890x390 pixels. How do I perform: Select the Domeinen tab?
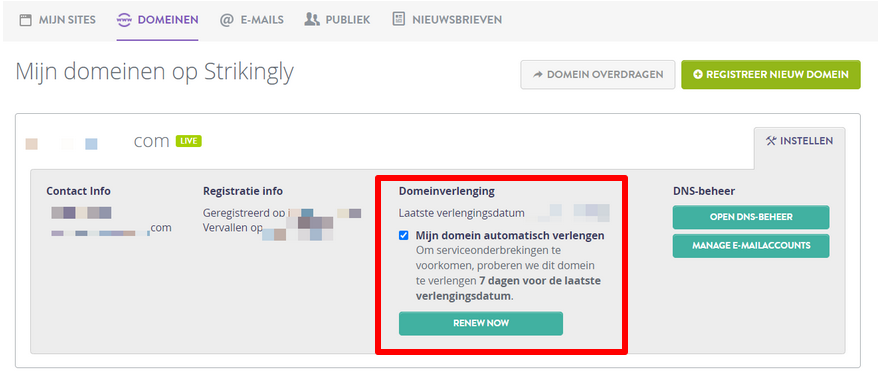[x=157, y=20]
